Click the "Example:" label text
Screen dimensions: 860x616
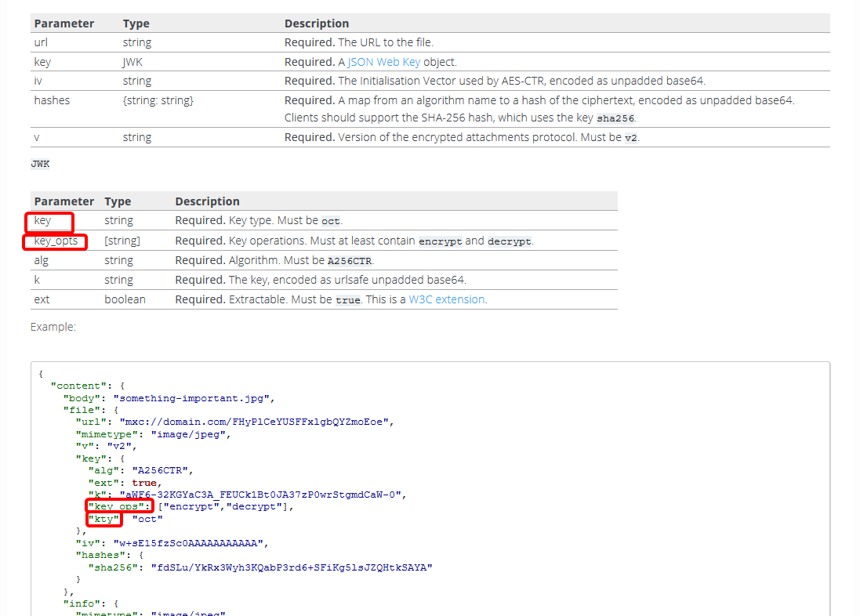click(49, 327)
